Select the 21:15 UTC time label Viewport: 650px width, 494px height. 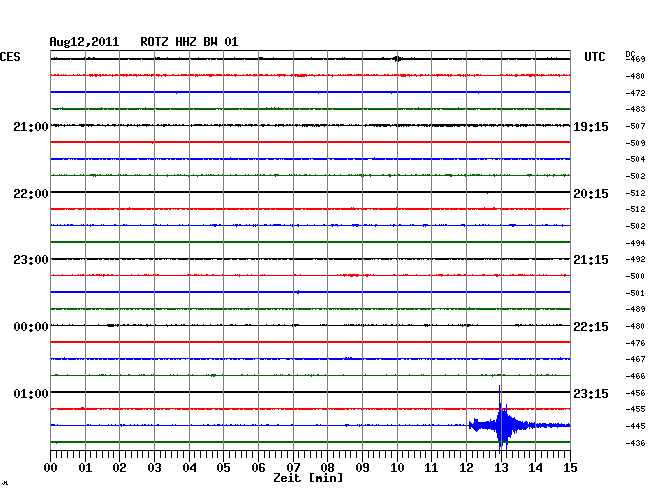coord(591,260)
